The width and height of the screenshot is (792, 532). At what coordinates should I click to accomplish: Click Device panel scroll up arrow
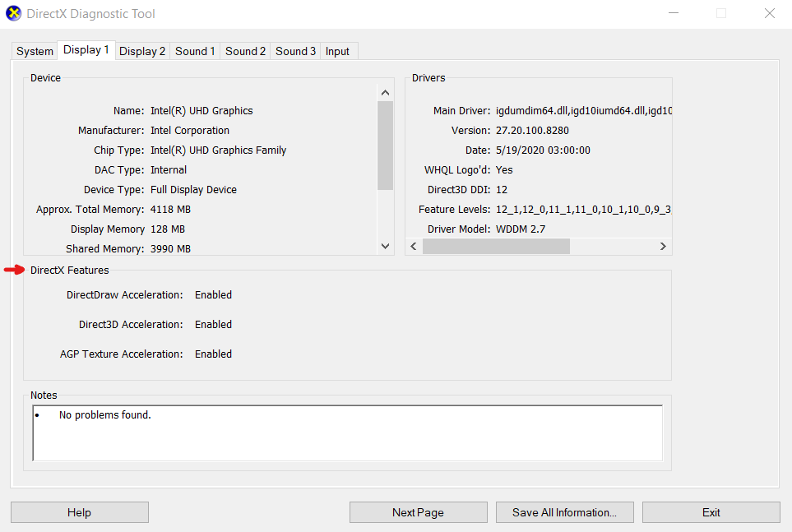click(x=386, y=92)
